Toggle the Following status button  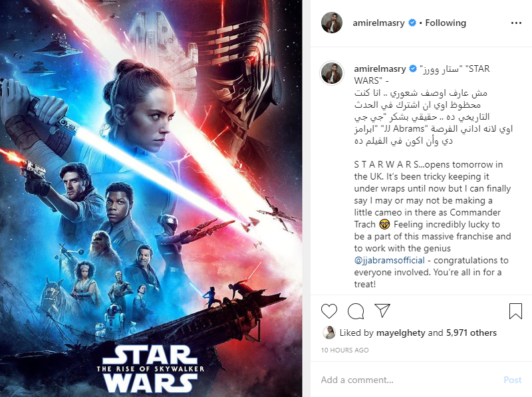coord(446,23)
